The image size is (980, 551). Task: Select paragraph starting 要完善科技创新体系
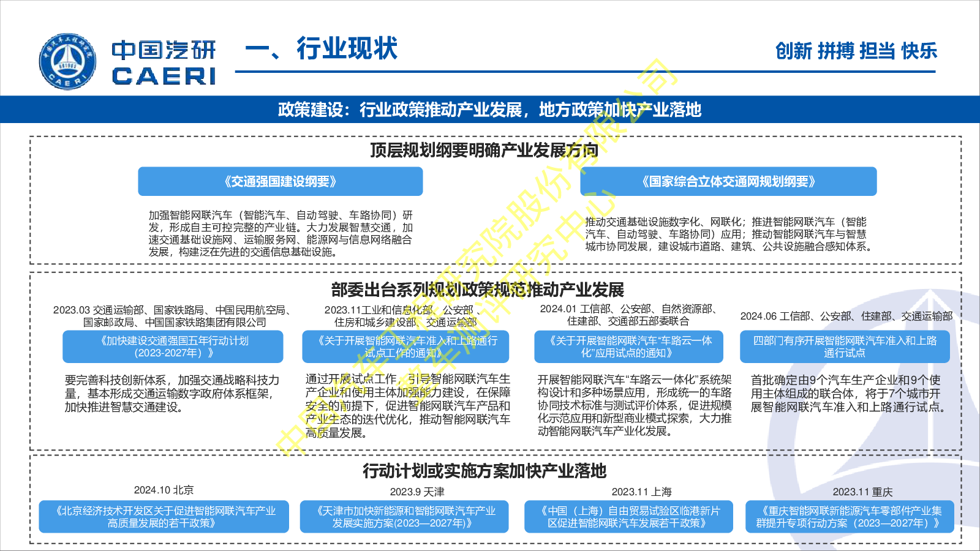172,394
